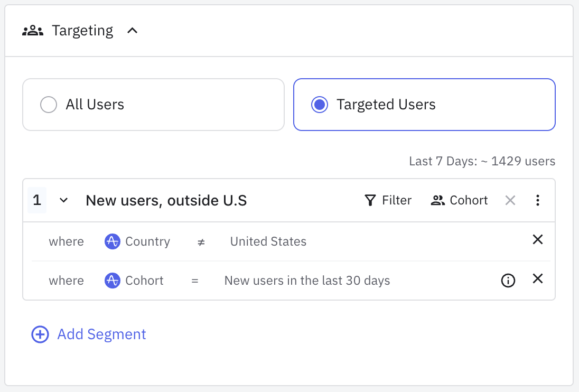
Task: Open the Country property dropdown
Action: 147,241
